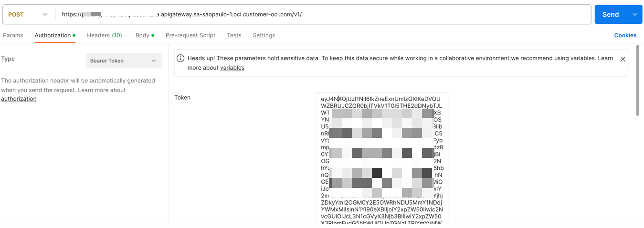Follow the variables link in the notice

tap(232, 68)
